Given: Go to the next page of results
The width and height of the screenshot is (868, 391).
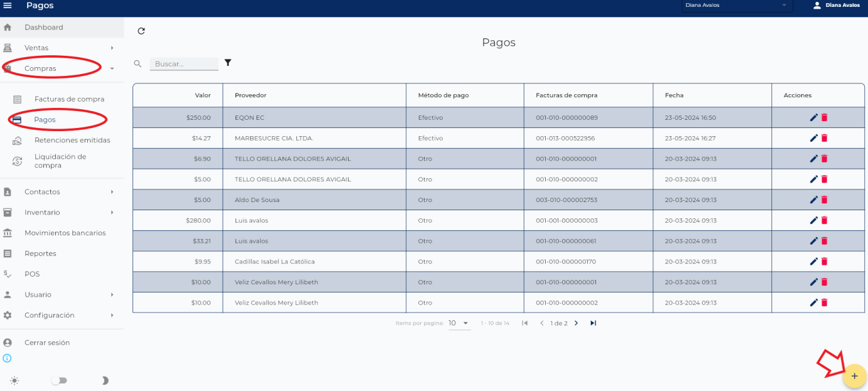Looking at the screenshot, I should pyautogui.click(x=576, y=323).
